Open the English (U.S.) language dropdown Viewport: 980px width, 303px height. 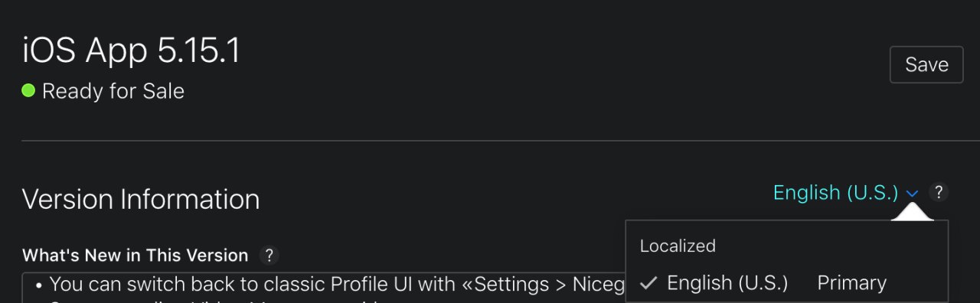(x=845, y=193)
